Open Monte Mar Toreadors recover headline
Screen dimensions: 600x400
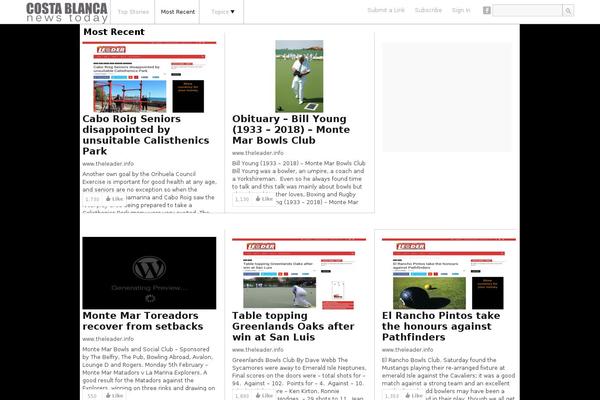pyautogui.click(x=143, y=321)
